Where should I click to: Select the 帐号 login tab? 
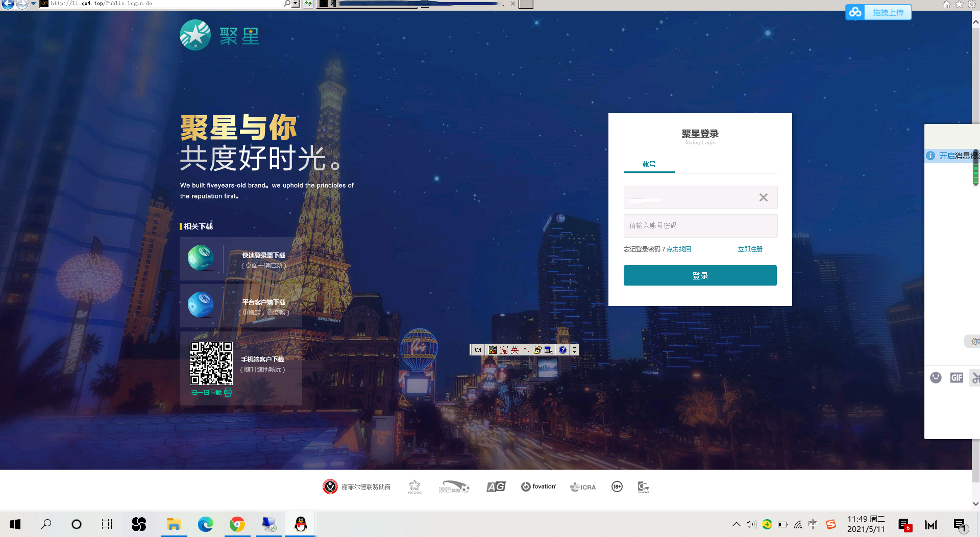pos(649,164)
